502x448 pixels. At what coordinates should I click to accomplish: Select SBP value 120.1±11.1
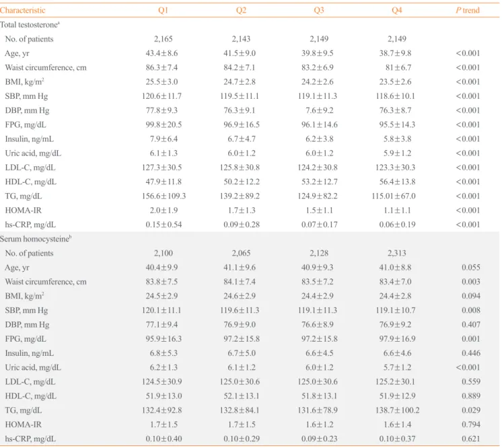pos(162,310)
